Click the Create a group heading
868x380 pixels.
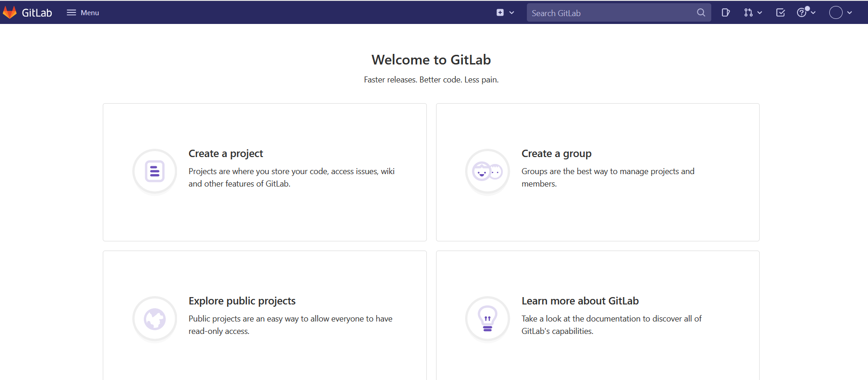(x=556, y=153)
